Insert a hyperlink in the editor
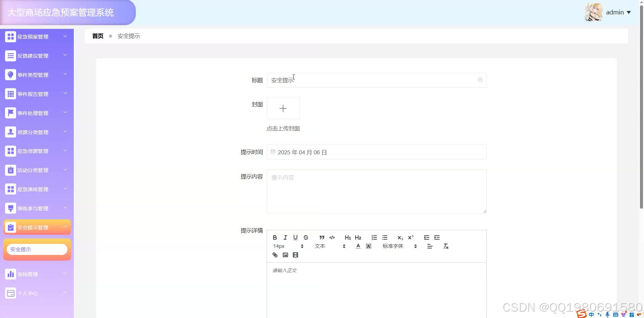 pos(275,255)
